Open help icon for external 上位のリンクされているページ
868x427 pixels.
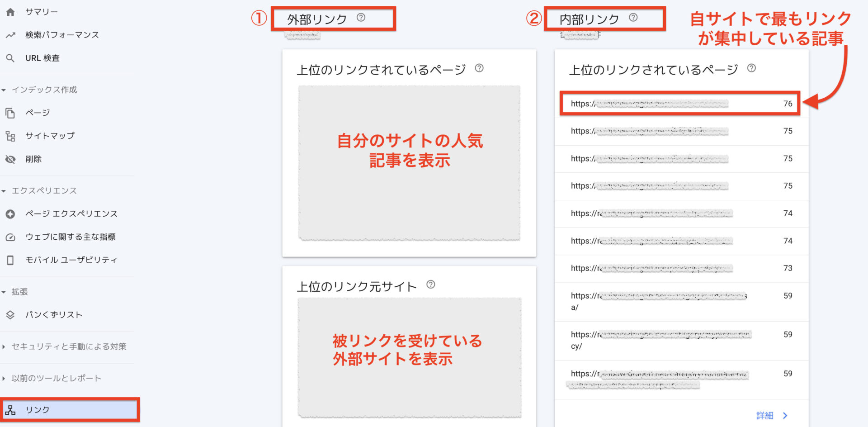pos(479,68)
